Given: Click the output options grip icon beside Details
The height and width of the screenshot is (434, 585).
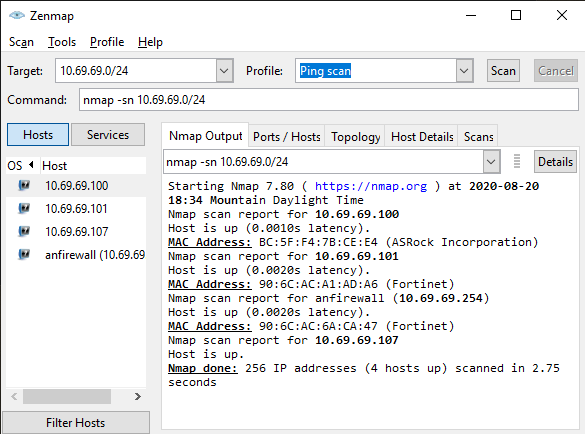Looking at the screenshot, I should (x=517, y=161).
